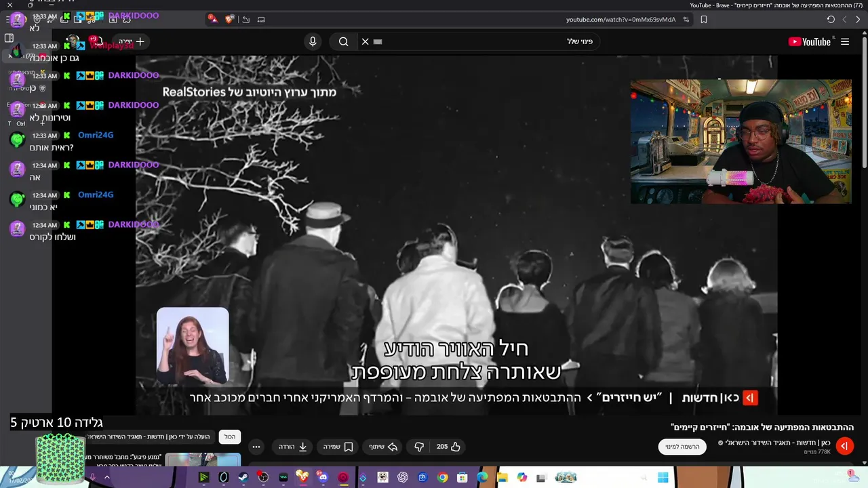Start voice search with the microphone

coord(313,41)
